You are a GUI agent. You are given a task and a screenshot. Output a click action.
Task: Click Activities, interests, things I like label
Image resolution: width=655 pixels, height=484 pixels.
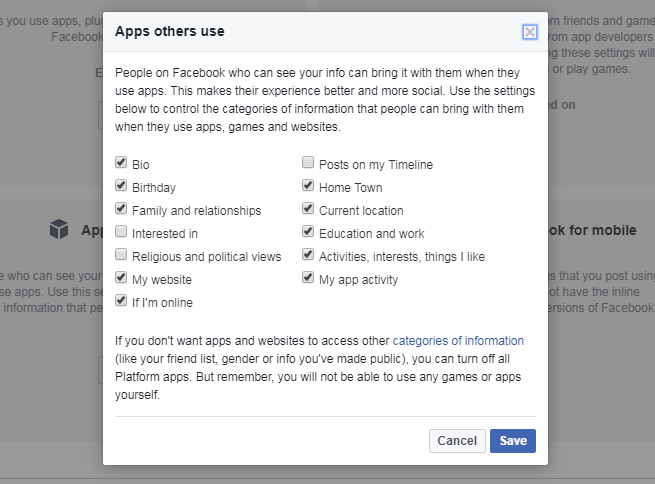point(402,257)
